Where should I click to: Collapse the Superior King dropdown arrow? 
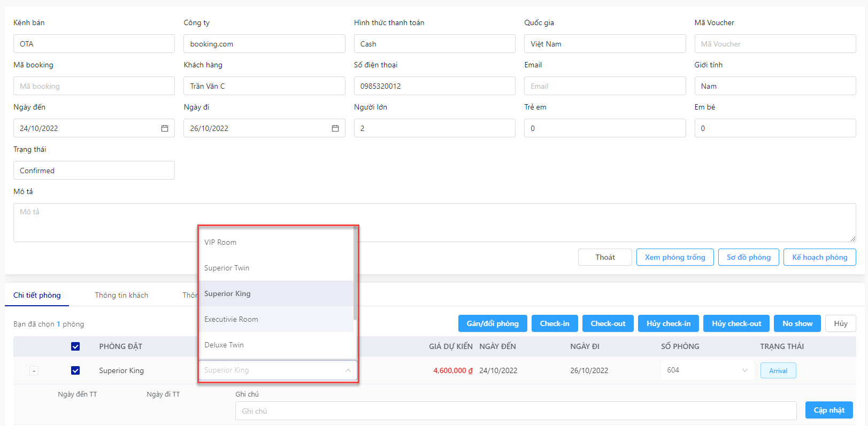348,370
